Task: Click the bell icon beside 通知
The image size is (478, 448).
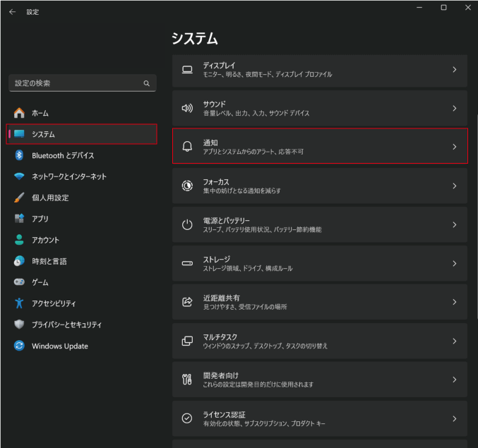Action: click(x=187, y=147)
